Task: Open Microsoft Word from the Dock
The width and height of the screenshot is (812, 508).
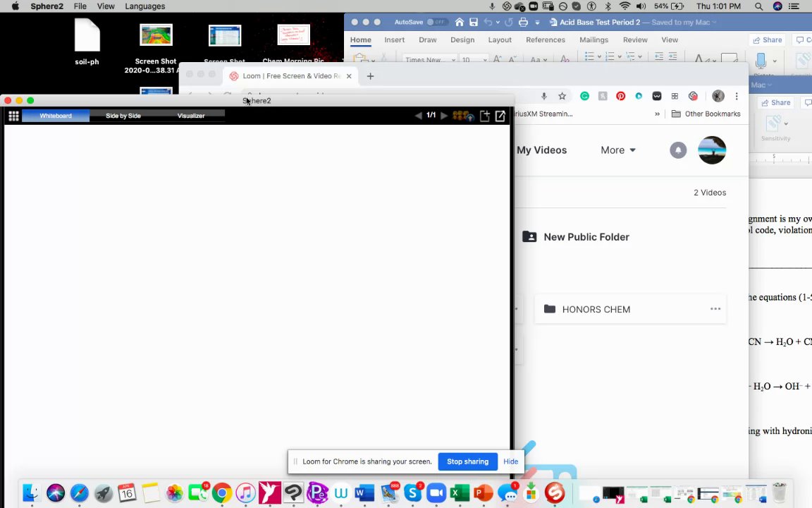Action: click(364, 493)
